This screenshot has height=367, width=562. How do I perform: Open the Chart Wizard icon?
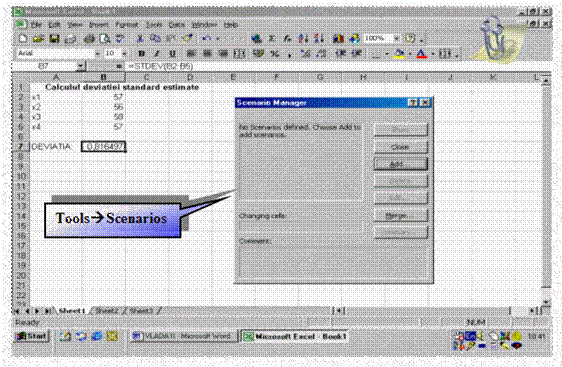click(x=338, y=38)
